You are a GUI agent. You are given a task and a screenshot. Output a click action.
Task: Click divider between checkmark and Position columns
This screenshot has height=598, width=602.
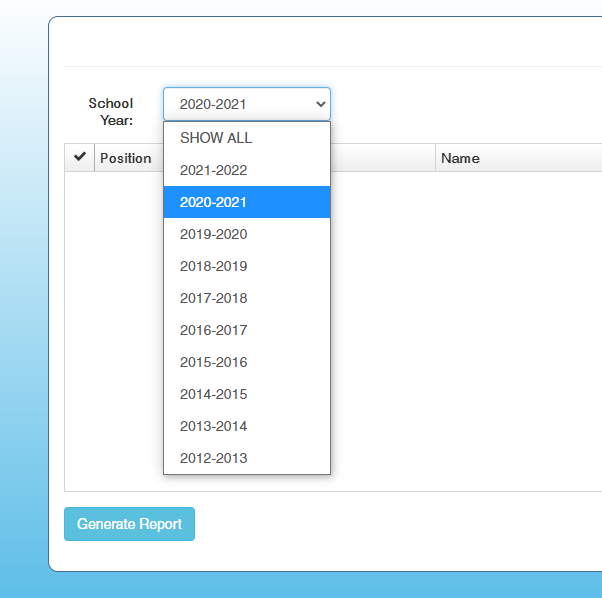point(94,158)
